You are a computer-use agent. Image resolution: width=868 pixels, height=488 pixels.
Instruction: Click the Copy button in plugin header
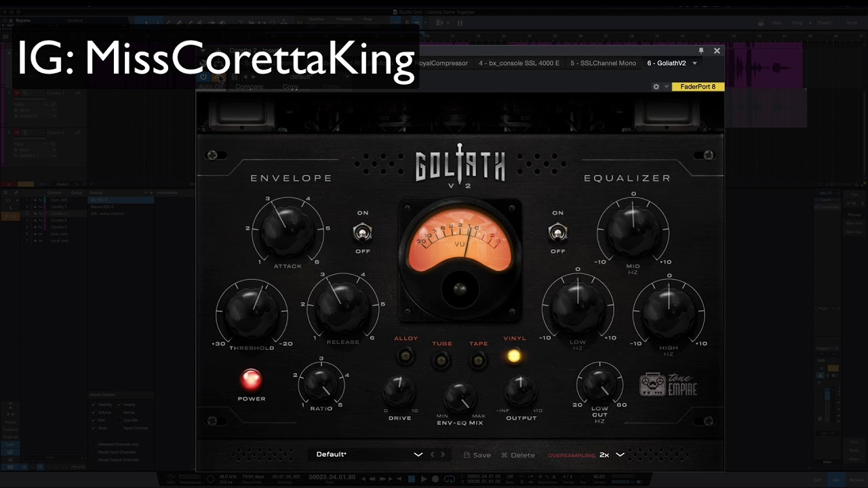coord(290,87)
